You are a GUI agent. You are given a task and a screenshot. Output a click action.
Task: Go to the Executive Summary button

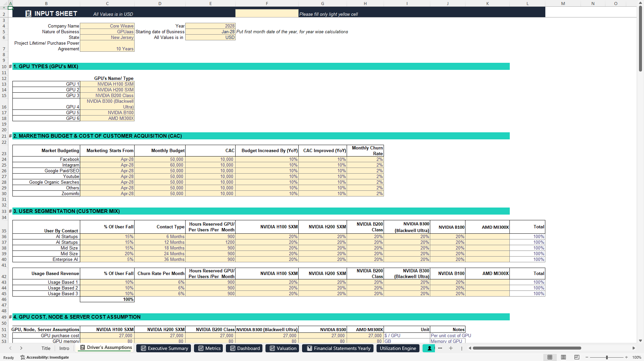click(x=164, y=348)
